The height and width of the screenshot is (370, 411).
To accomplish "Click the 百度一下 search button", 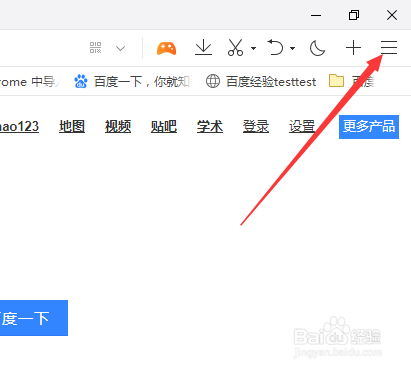I will click(x=34, y=318).
